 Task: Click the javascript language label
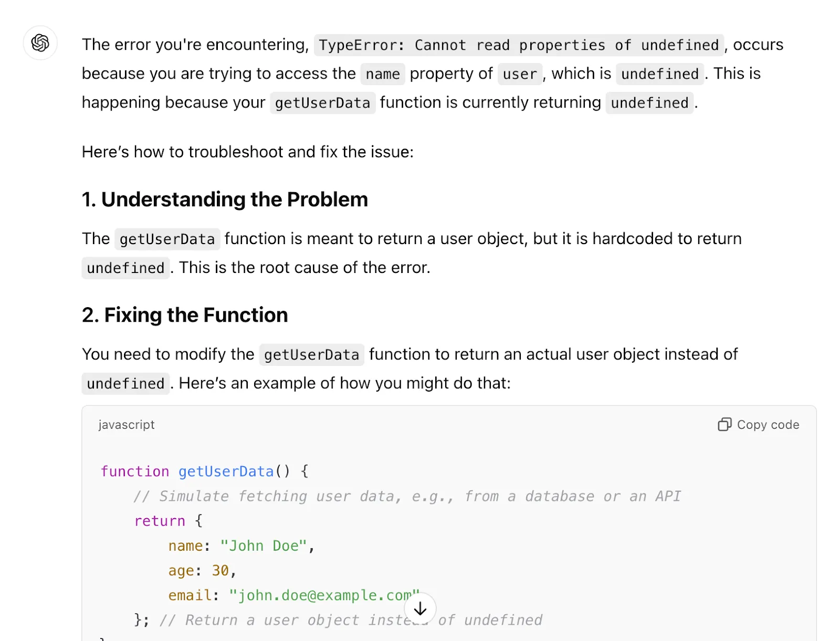pyautogui.click(x=127, y=424)
